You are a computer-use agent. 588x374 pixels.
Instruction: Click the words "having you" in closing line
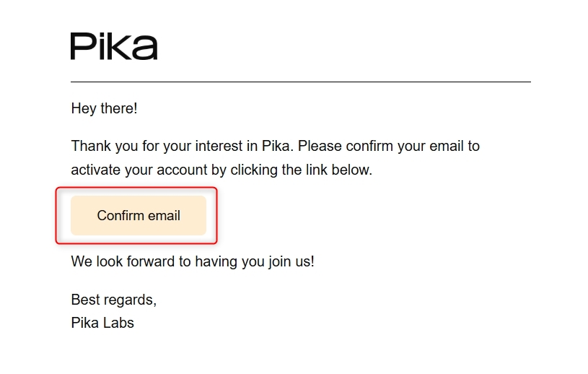click(x=229, y=262)
